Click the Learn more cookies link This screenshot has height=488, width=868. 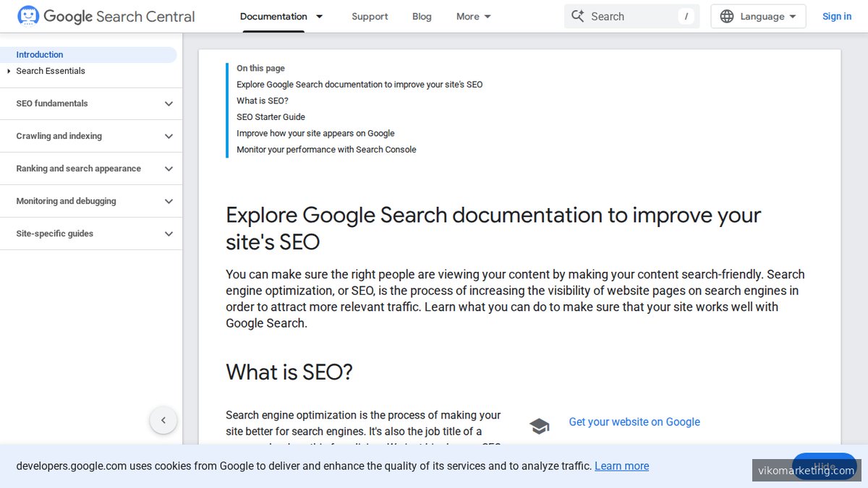(x=621, y=466)
